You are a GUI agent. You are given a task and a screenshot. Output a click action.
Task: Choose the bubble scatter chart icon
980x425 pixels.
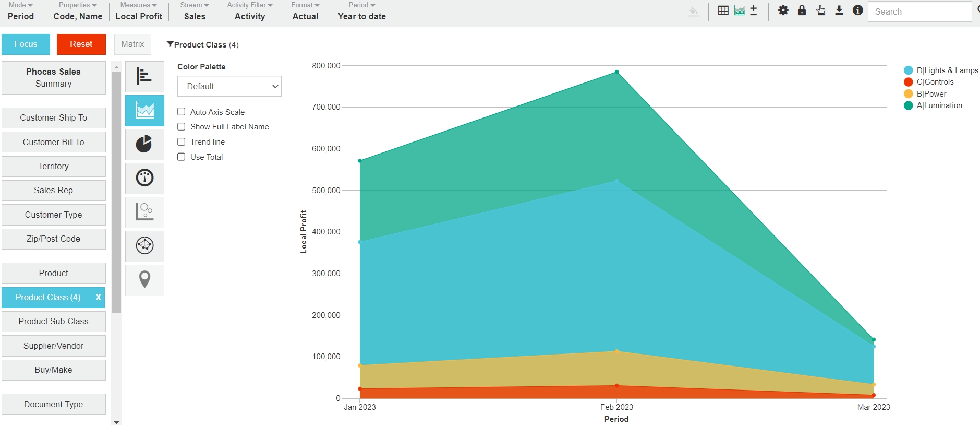click(x=144, y=212)
